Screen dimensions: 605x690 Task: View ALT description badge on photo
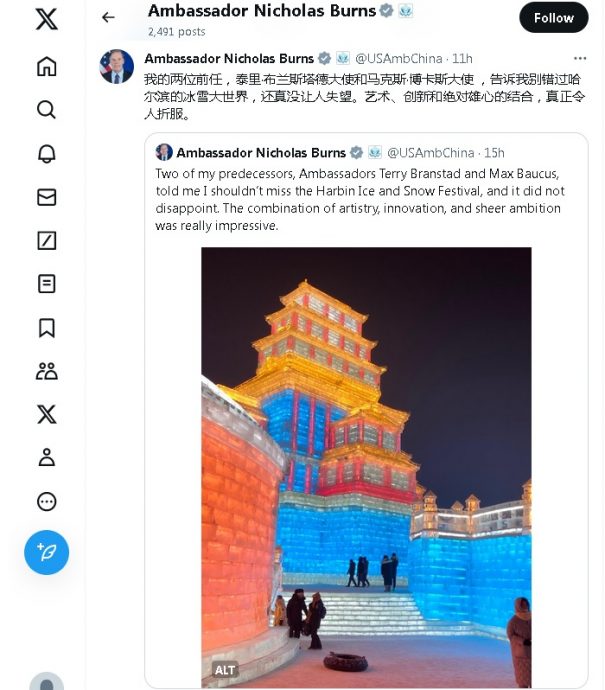point(225,670)
